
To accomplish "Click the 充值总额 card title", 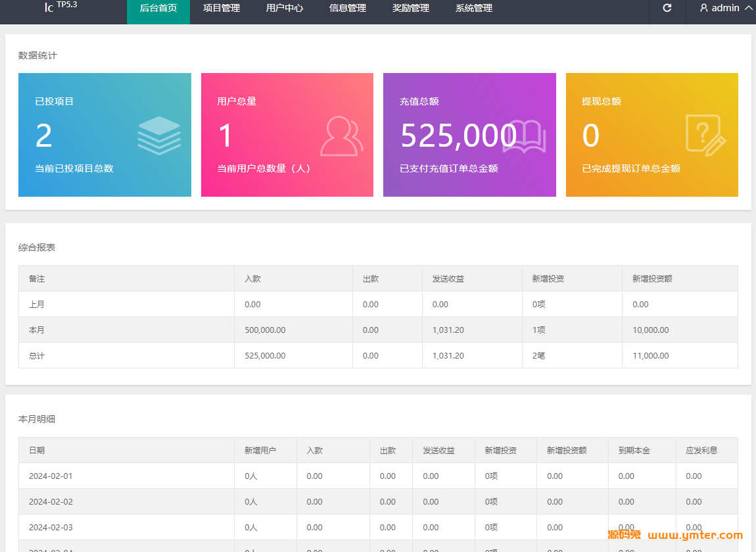I will (419, 101).
